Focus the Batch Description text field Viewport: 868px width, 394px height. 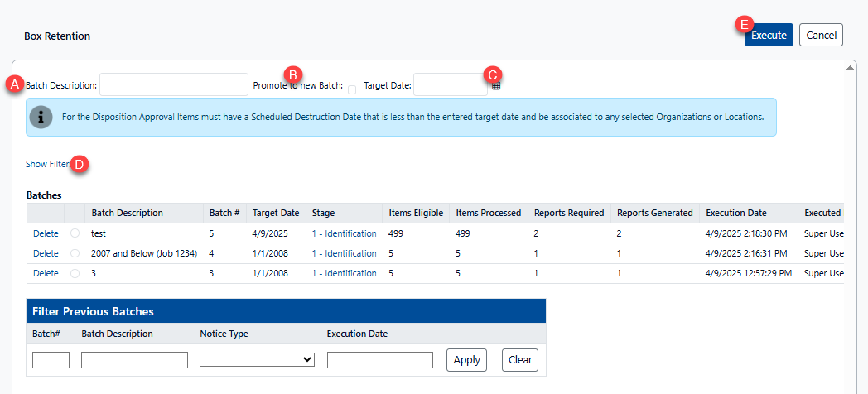173,84
